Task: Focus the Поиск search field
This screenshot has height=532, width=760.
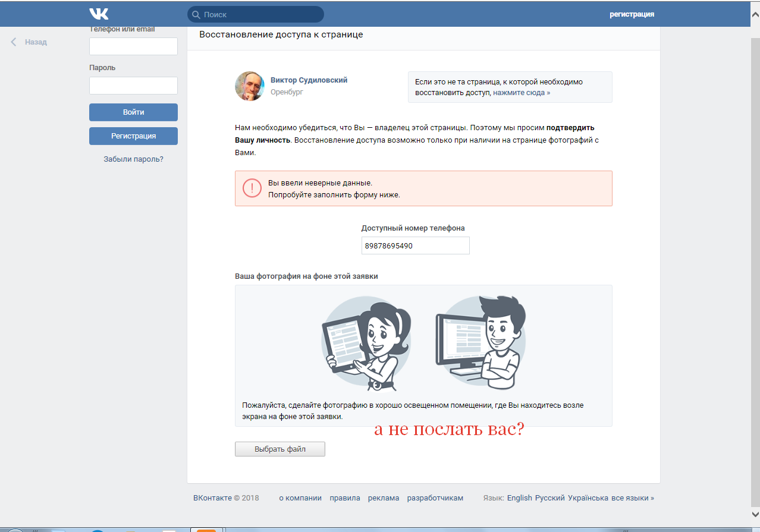Action: (x=256, y=14)
